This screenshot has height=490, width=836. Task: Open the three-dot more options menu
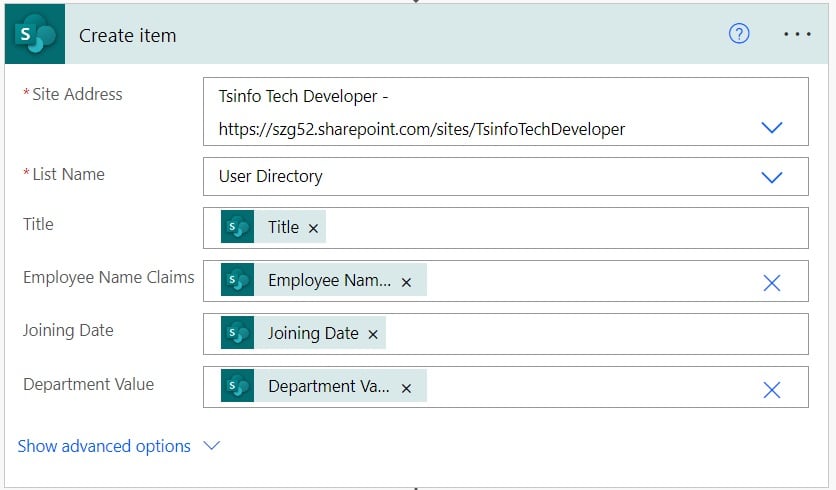pyautogui.click(x=798, y=34)
